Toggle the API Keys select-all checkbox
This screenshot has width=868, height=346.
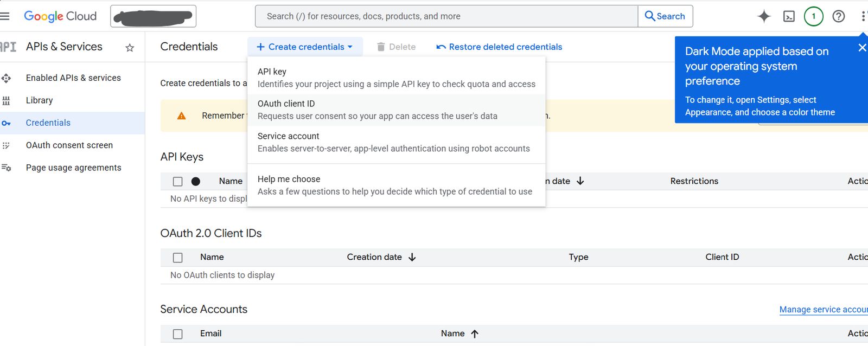click(177, 182)
